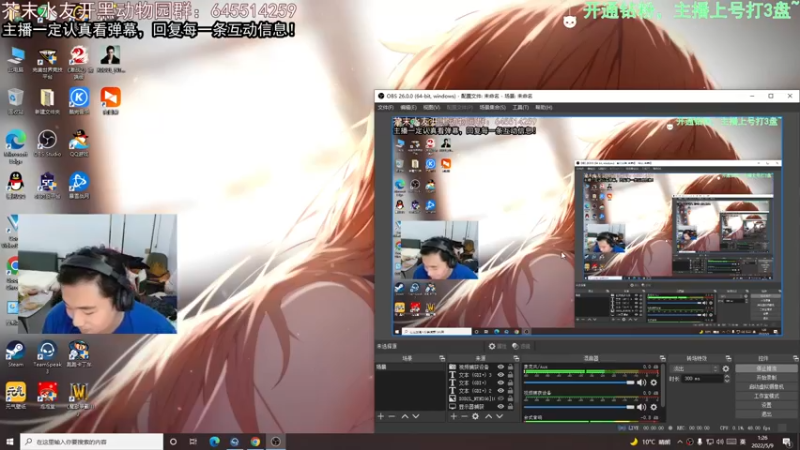This screenshot has width=800, height=450.
Task: Open transition properties gear beside fade dropdown
Action: click(726, 368)
